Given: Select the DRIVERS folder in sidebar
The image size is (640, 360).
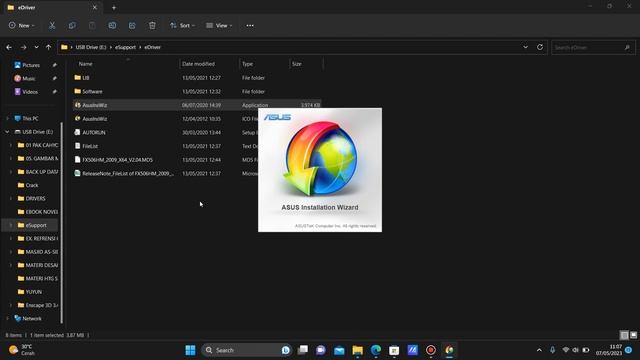Looking at the screenshot, I should (36, 198).
